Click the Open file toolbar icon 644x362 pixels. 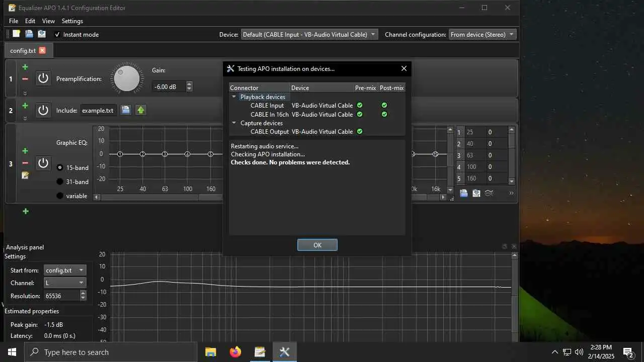pyautogui.click(x=29, y=34)
